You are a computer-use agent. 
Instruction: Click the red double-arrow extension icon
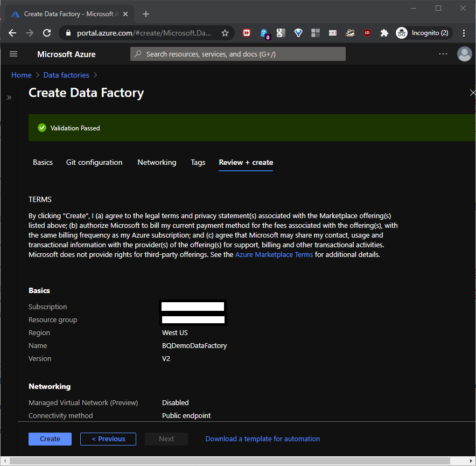click(x=247, y=33)
